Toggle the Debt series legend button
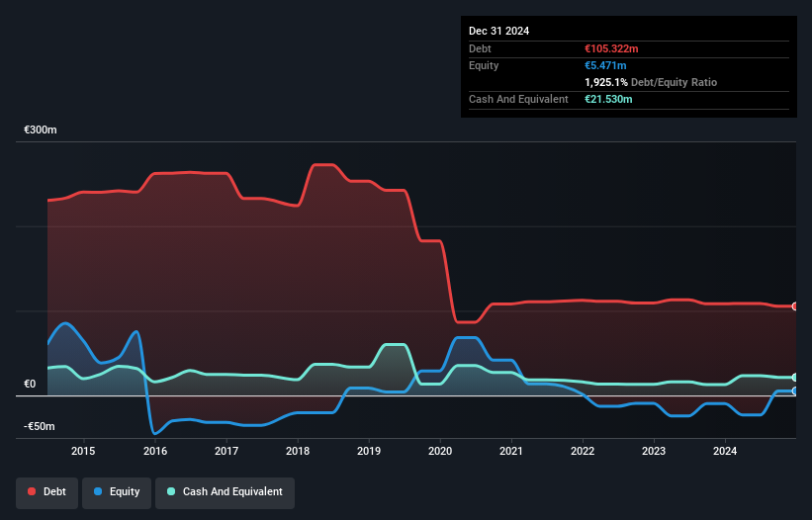Screen dimensions: 812x520 pyautogui.click(x=47, y=492)
